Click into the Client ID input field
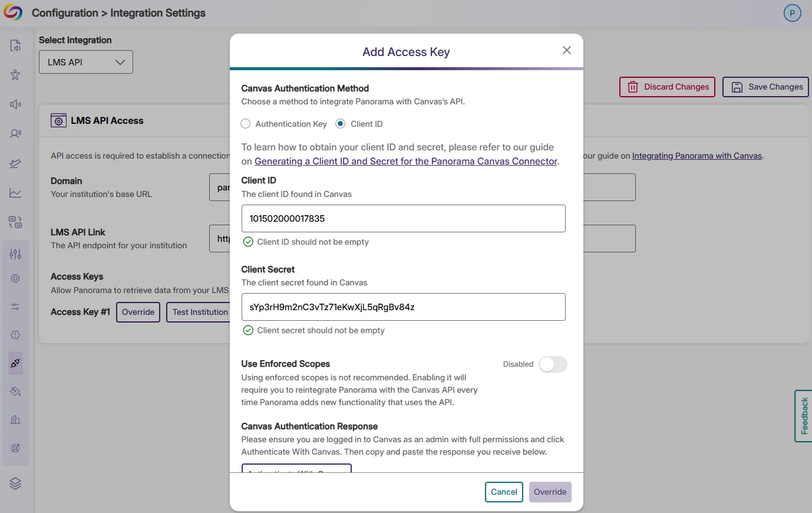This screenshot has width=812, height=513. pyautogui.click(x=403, y=219)
